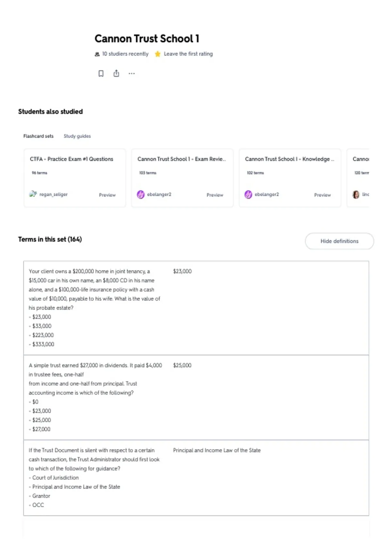Click ebelanger2 avatar on Exam Review card
Viewport: 392px width, 556px height.
coord(141,195)
